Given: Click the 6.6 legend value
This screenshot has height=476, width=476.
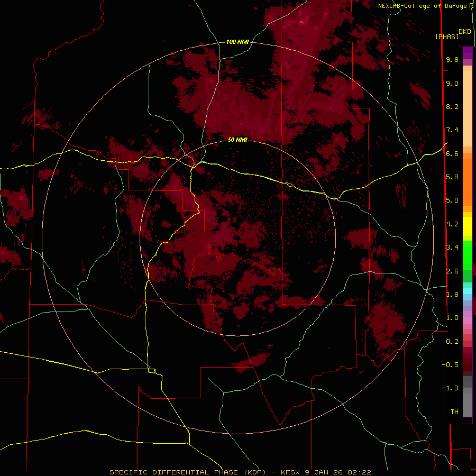Looking at the screenshot, I should click(x=452, y=153).
